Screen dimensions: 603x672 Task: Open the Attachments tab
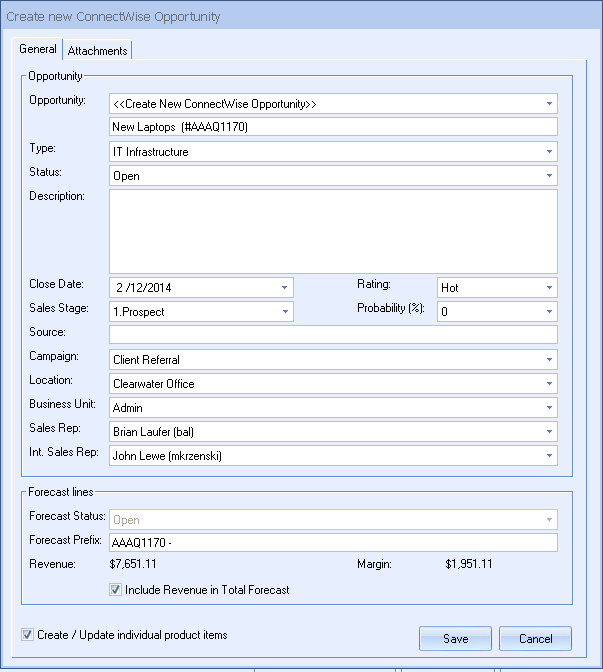[x=97, y=51]
